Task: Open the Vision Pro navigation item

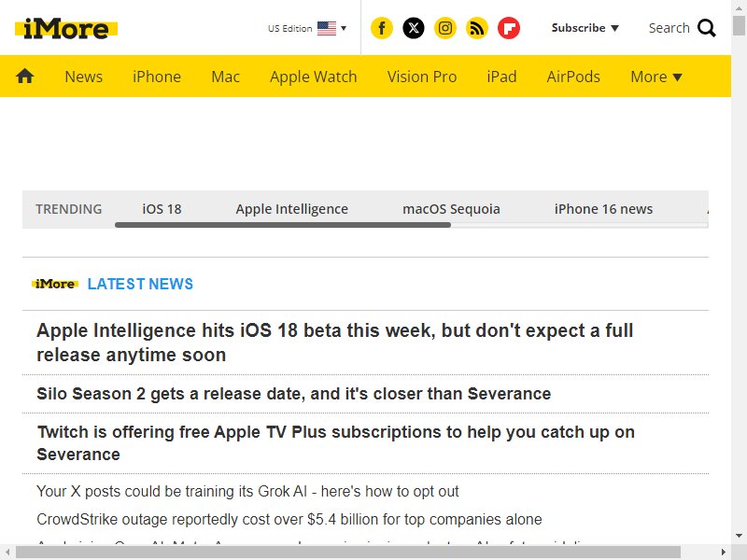Action: pos(422,77)
